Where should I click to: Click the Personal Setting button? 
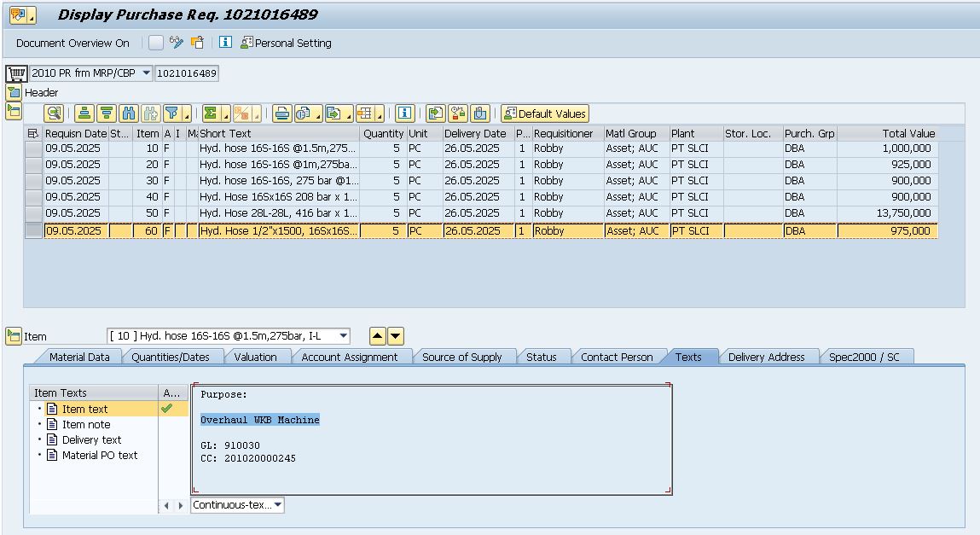coord(287,43)
